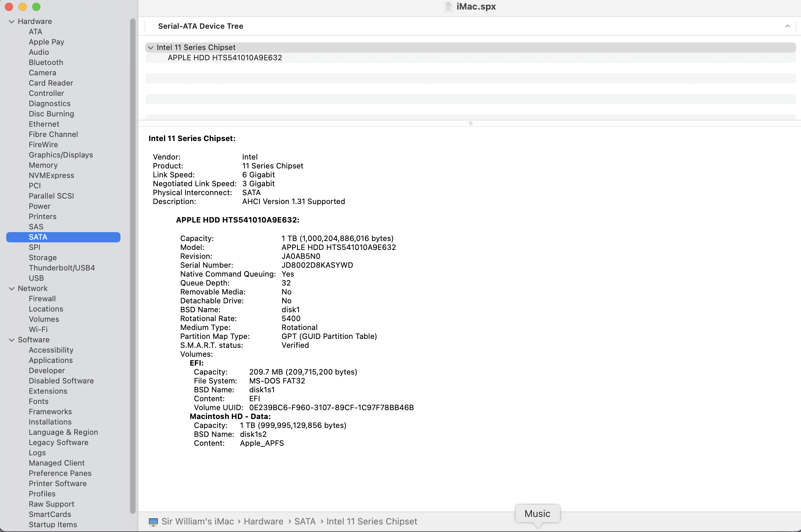Collapse the Hardware section in sidebar
The height and width of the screenshot is (532, 801).
(x=12, y=22)
